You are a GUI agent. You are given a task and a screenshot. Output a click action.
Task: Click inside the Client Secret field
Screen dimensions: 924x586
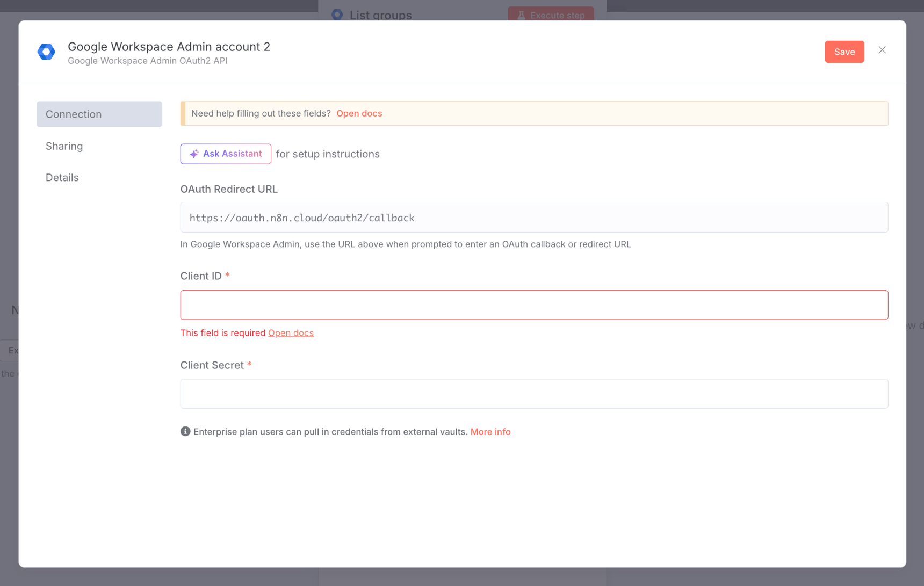[533, 394]
